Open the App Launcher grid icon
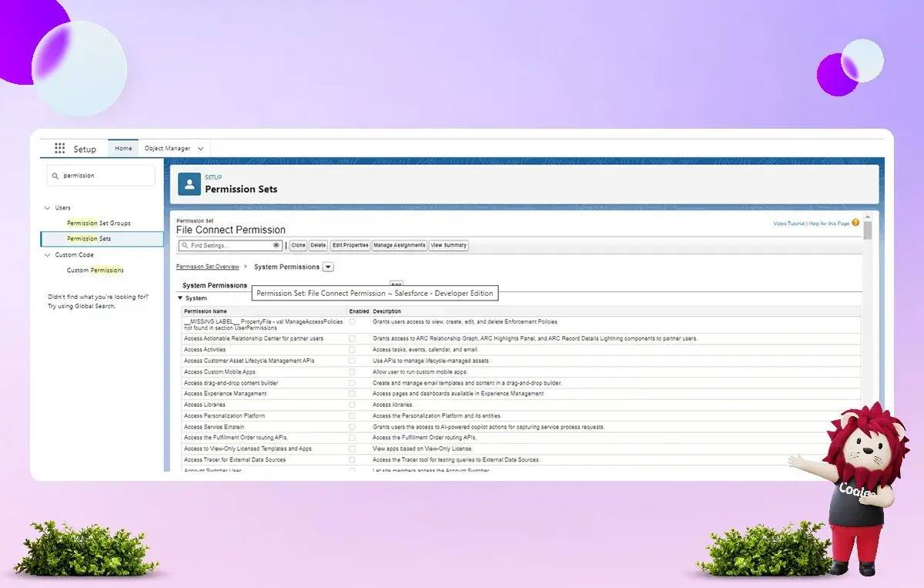This screenshot has width=924, height=588. tap(59, 149)
